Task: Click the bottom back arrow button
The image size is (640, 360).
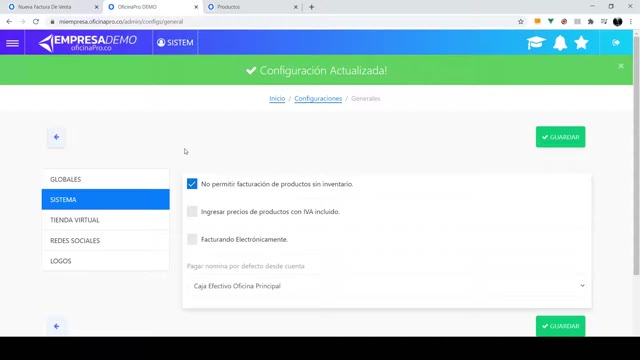Action: point(56,326)
